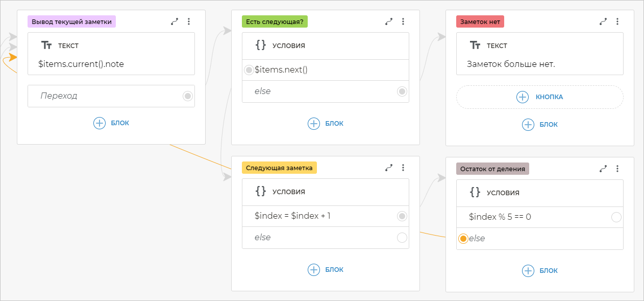Click the connector circle on "Переход" row
Screen dimensions: 644x301
[x=187, y=96]
